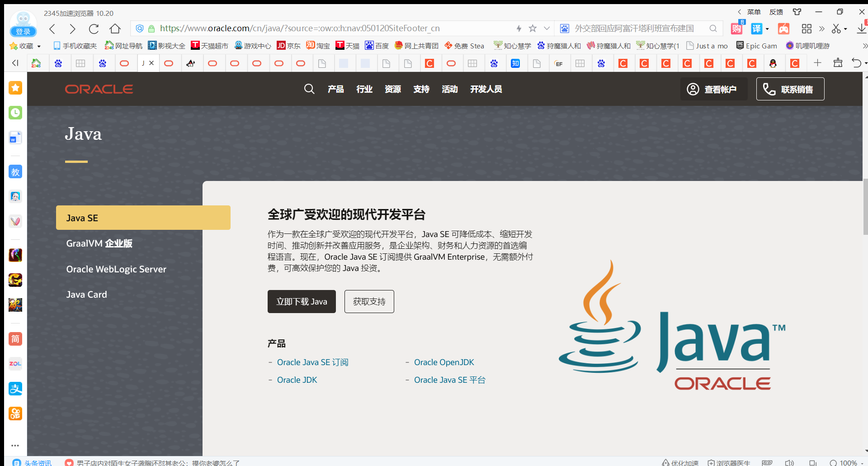Select the Oracle WebLogic Server tab
Image resolution: width=868 pixels, height=466 pixels.
click(x=116, y=269)
